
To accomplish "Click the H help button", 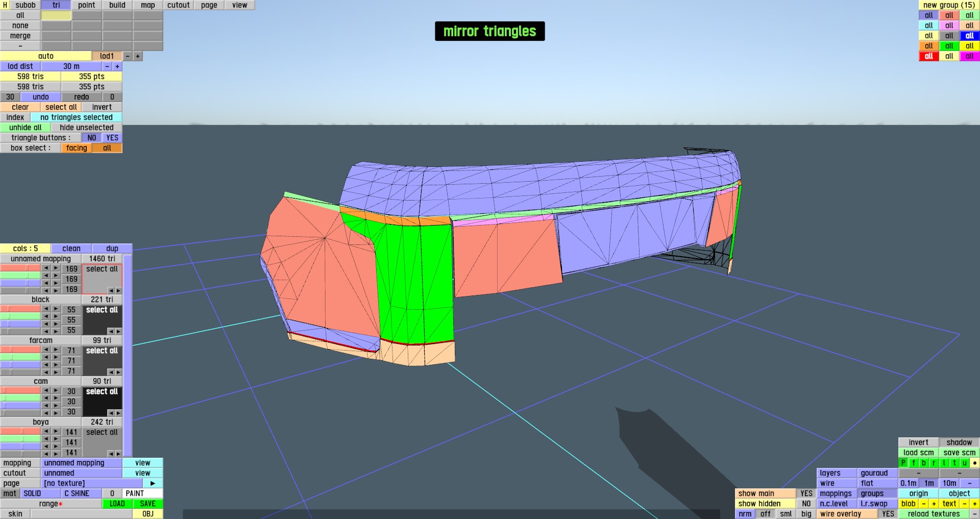I will 5,5.
